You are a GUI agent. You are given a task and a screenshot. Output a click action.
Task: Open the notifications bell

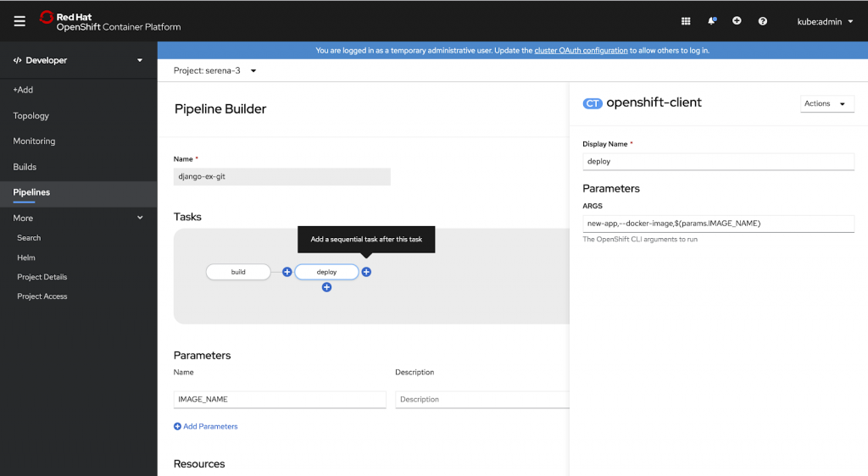click(711, 21)
